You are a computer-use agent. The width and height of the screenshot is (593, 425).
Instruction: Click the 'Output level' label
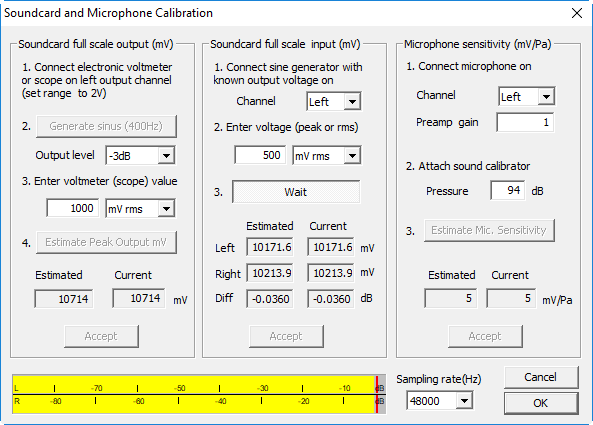(x=65, y=155)
